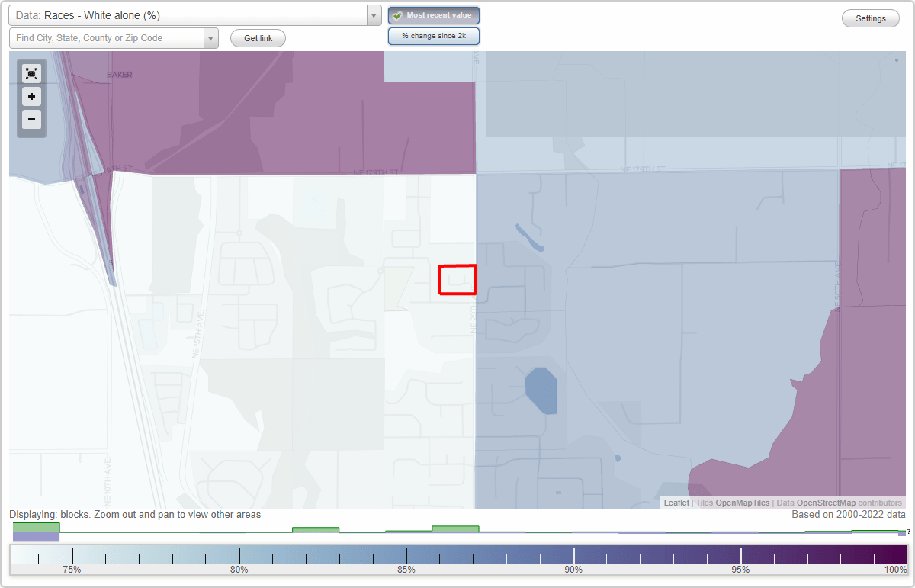The width and height of the screenshot is (915, 588).
Task: Click the 100% label on the legend
Action: (895, 570)
